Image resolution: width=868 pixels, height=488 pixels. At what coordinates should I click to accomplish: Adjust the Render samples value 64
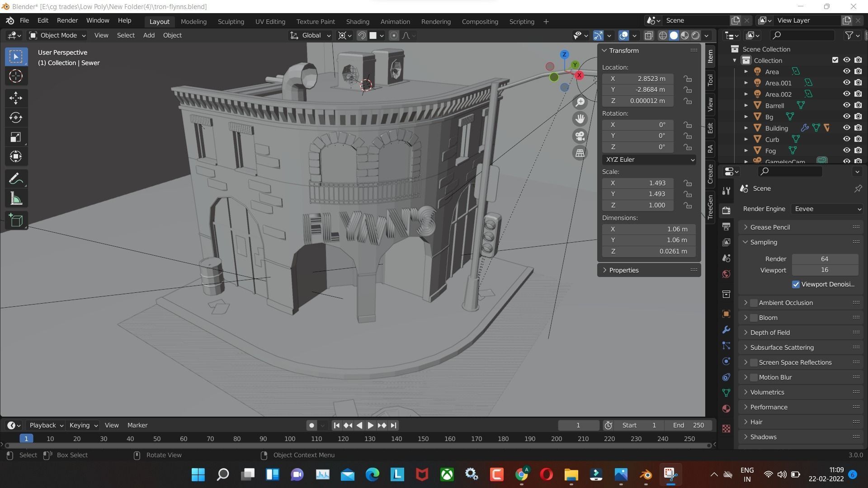click(825, 259)
